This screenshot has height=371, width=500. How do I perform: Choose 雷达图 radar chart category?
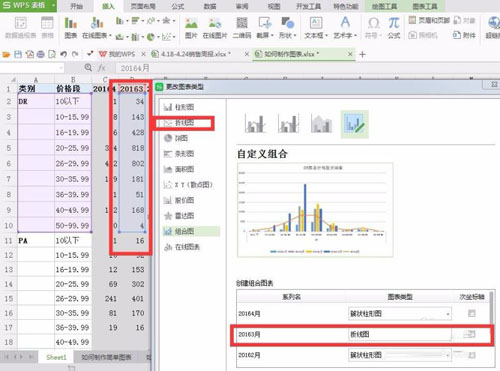(179, 216)
